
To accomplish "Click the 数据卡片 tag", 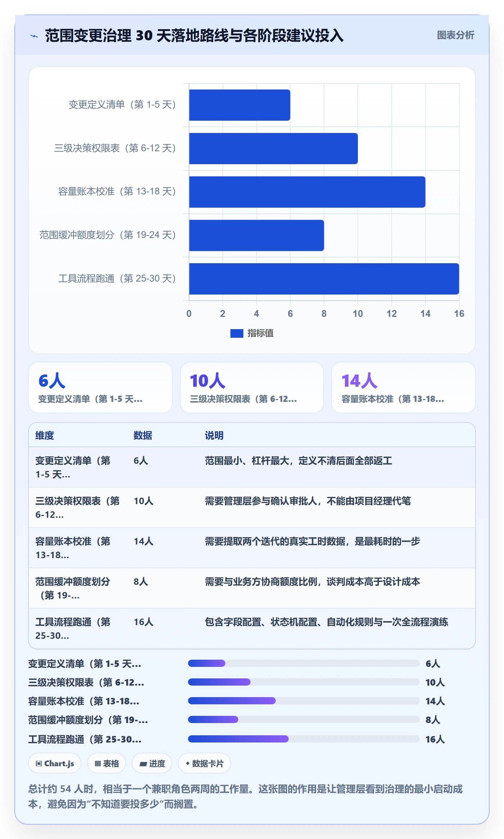I will click(x=204, y=763).
